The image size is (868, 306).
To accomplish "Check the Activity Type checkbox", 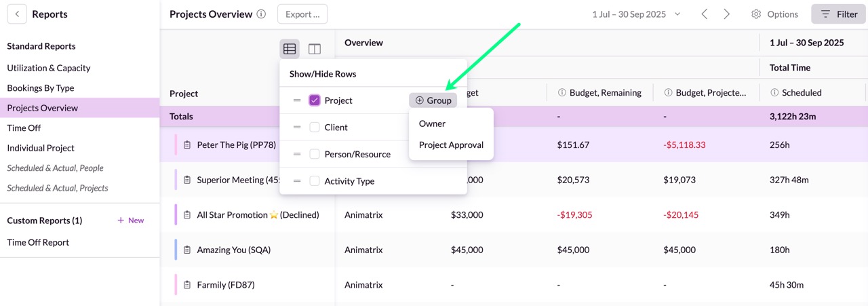I will pyautogui.click(x=315, y=181).
